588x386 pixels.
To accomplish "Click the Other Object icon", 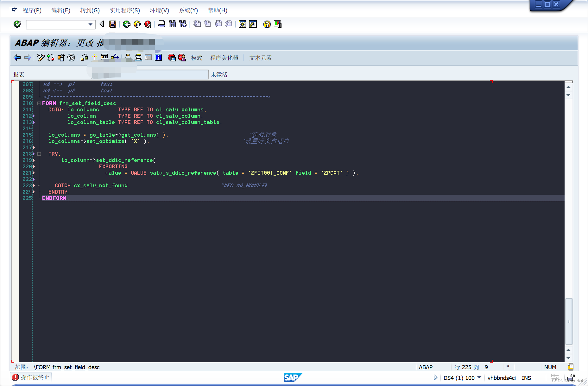I will click(61, 58).
